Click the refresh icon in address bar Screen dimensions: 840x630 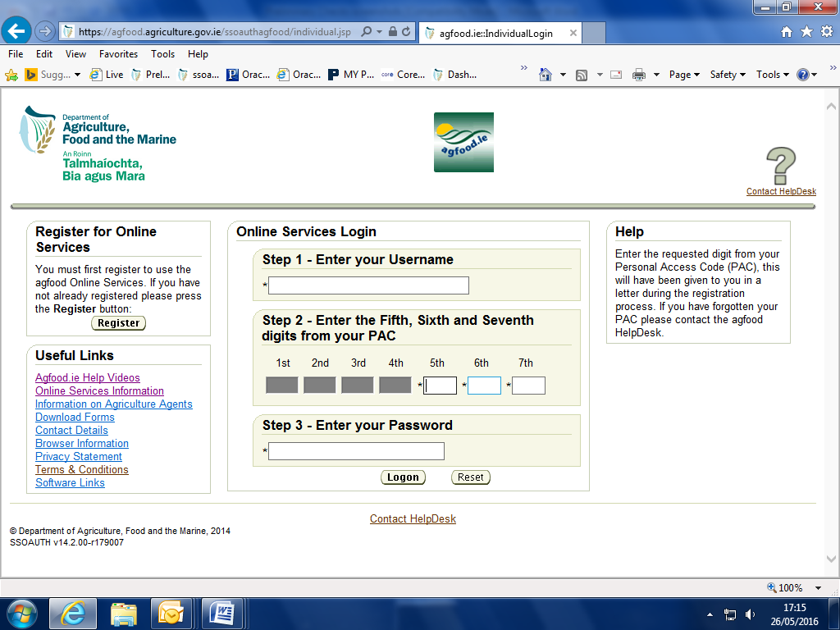point(406,32)
